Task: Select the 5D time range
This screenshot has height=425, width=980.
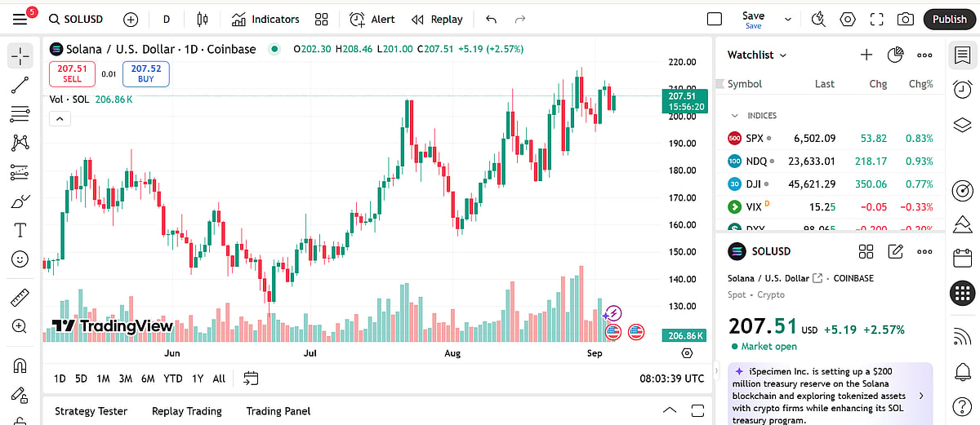Action: (82, 379)
